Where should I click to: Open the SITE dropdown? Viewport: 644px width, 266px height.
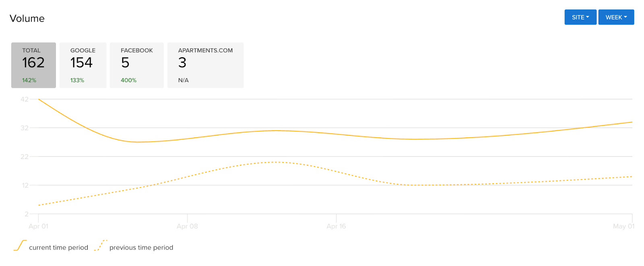click(x=580, y=17)
